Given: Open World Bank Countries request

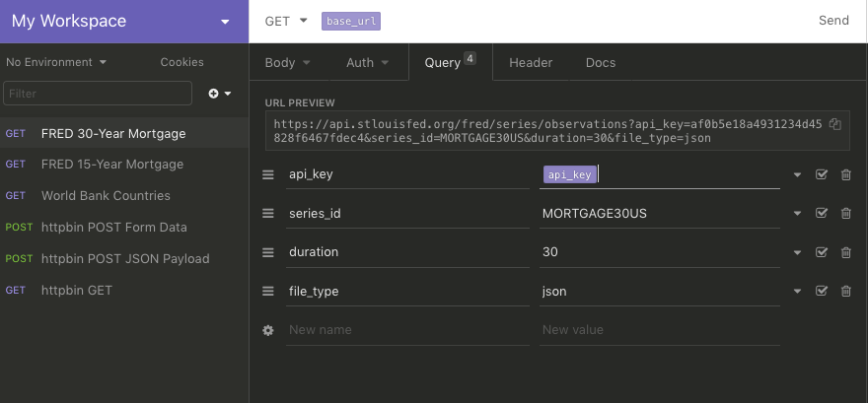Looking at the screenshot, I should (124, 196).
